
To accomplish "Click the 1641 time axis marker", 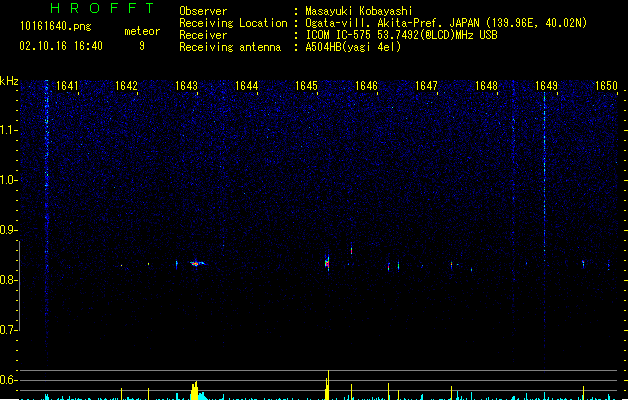I will coord(67,86).
